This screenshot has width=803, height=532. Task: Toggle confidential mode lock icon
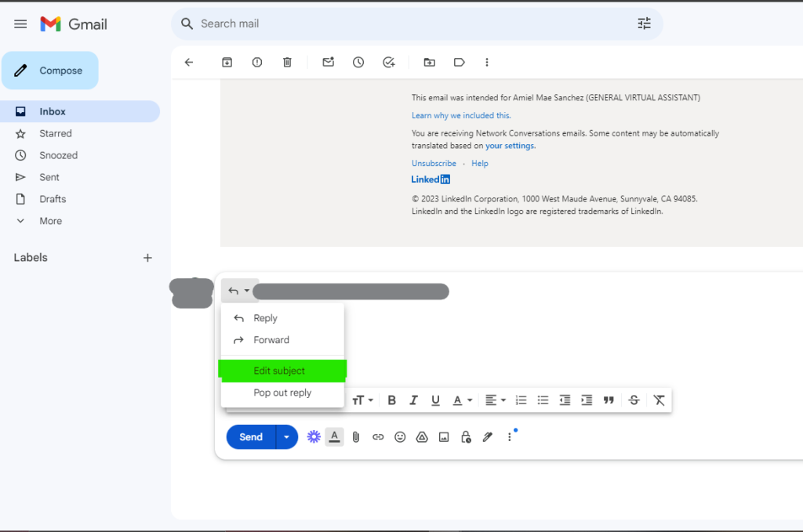click(x=466, y=437)
